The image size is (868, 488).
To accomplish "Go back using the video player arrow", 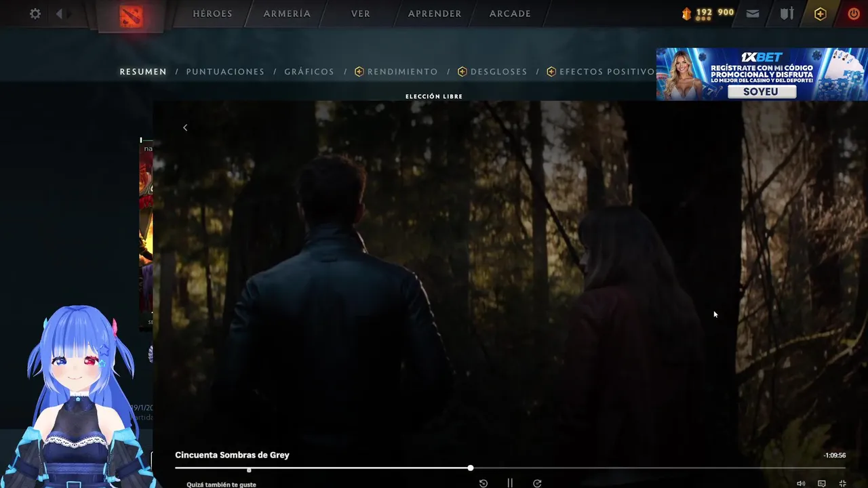I will (185, 127).
